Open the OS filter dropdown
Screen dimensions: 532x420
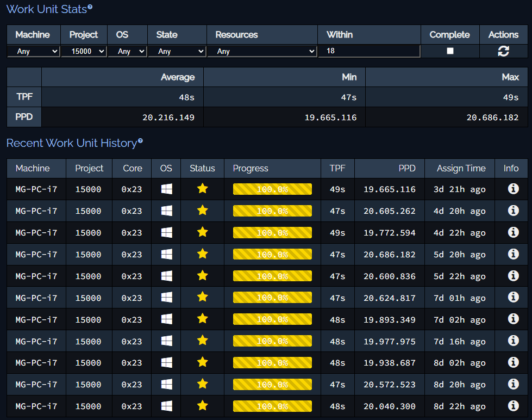(x=128, y=51)
